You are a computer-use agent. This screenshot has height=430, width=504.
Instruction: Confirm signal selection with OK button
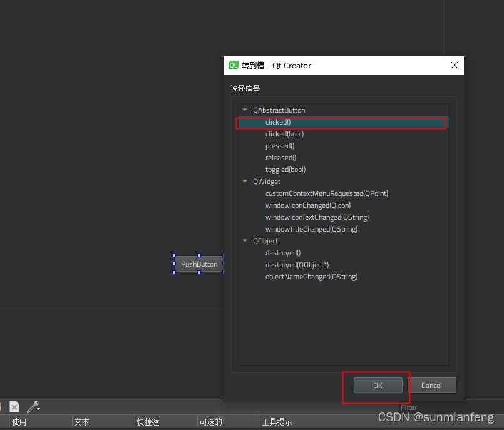(x=377, y=385)
